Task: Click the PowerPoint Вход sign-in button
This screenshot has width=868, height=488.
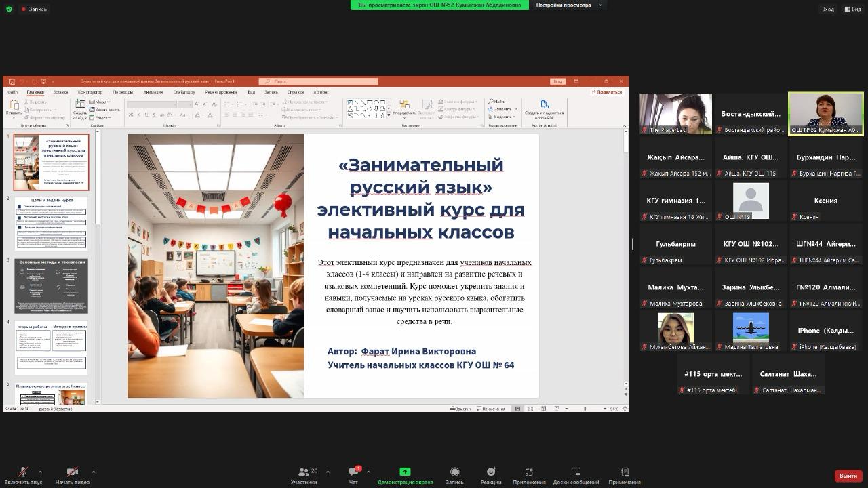Action: pyautogui.click(x=557, y=81)
